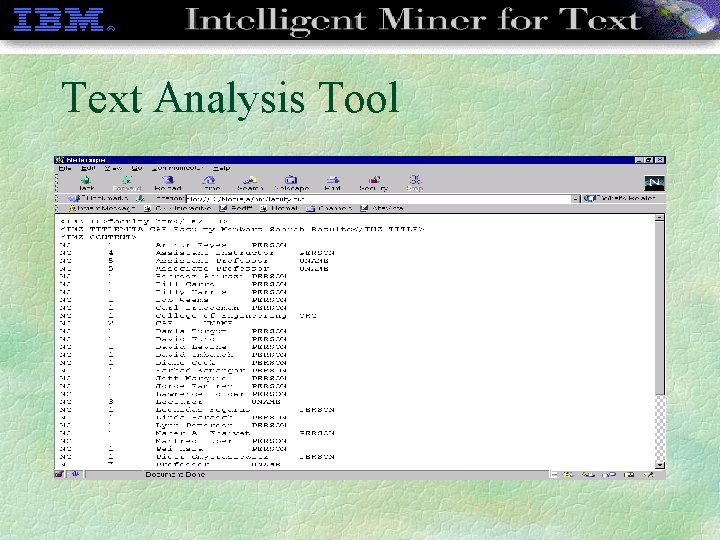
Task: Click the first Navigator icon in component bar
Action: pos(568,474)
